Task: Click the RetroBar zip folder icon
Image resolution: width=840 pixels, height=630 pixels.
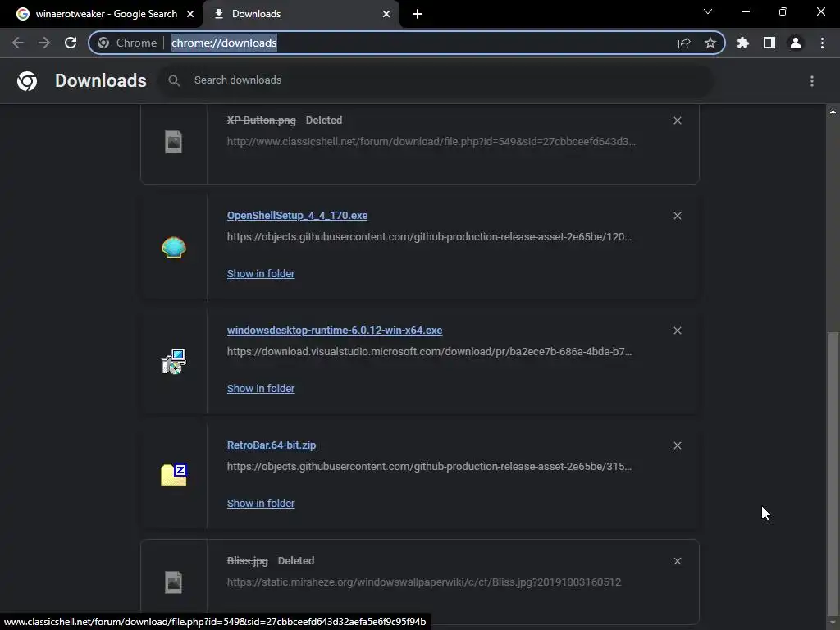Action: point(174,475)
